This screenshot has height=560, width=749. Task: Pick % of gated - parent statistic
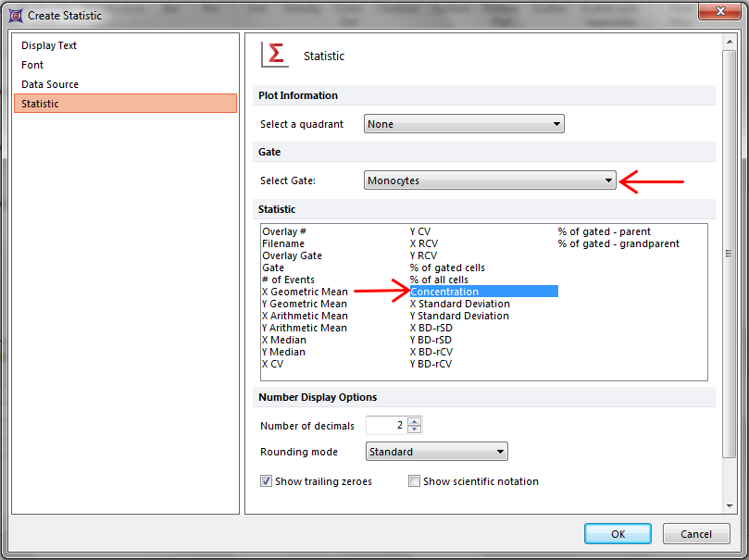click(604, 231)
